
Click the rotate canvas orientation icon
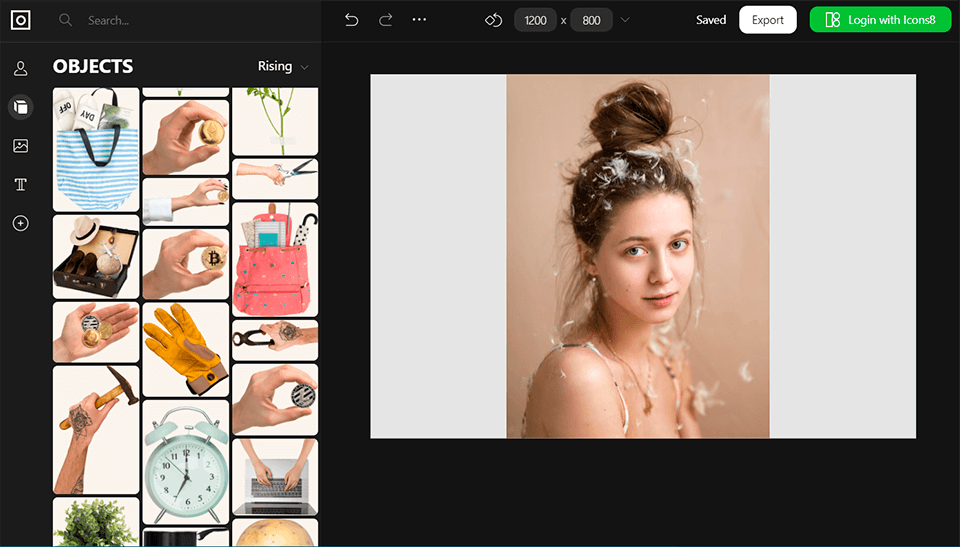pos(493,20)
